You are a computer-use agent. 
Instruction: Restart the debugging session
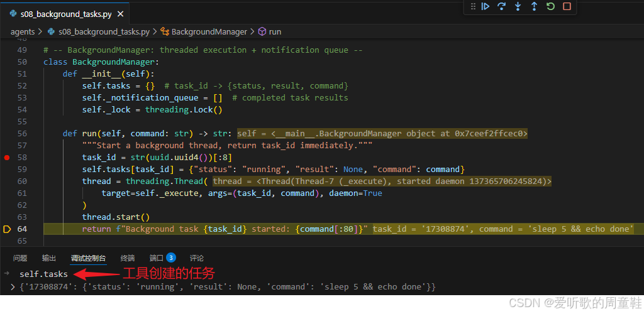[550, 6]
